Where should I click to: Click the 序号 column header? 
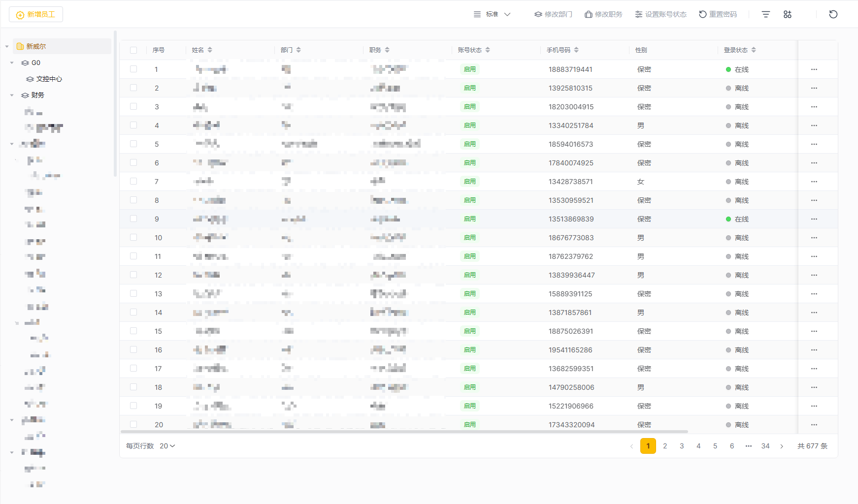pos(159,50)
